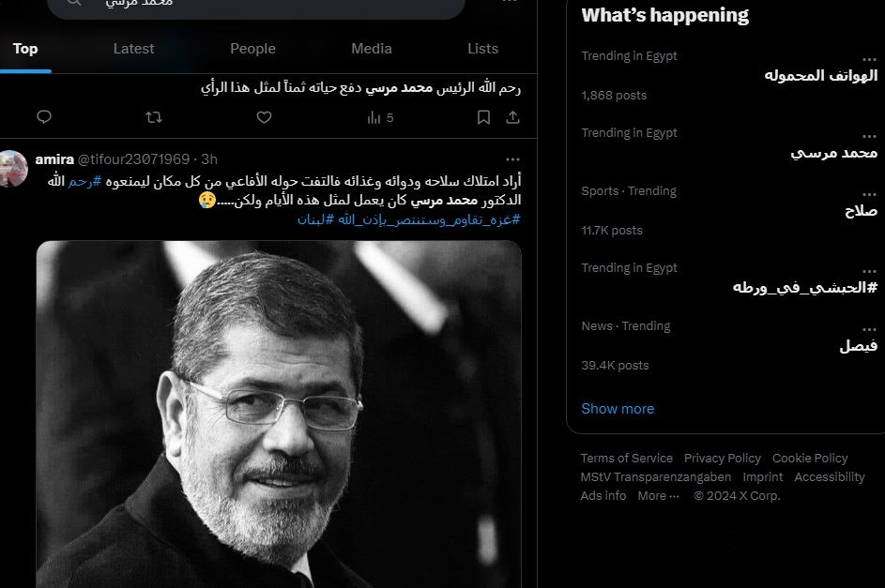Open the People tab
This screenshot has width=885, height=588.
[252, 49]
